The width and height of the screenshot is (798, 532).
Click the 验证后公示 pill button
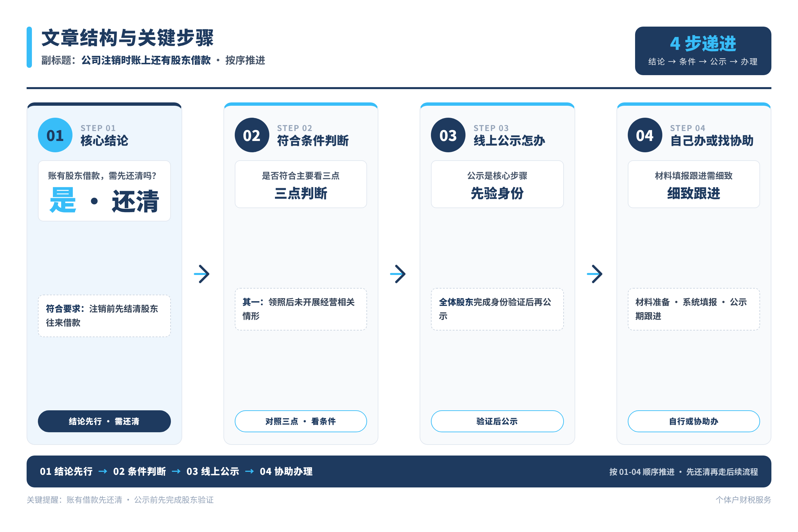[497, 421]
